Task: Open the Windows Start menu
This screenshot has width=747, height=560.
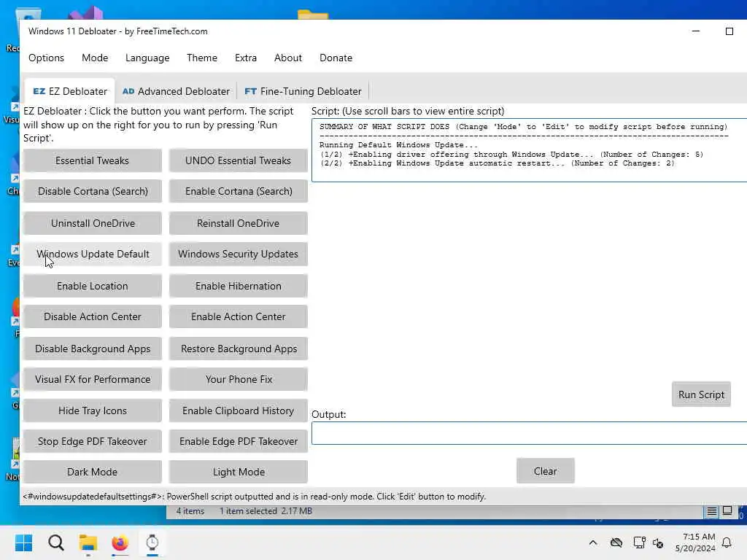Action: point(23,542)
